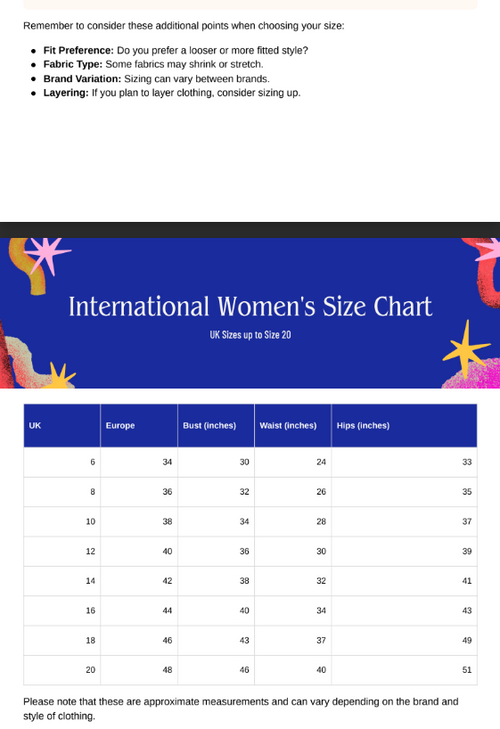500x729 pixels.
Task: Select the Hips (inches) column header
Action: click(x=404, y=425)
